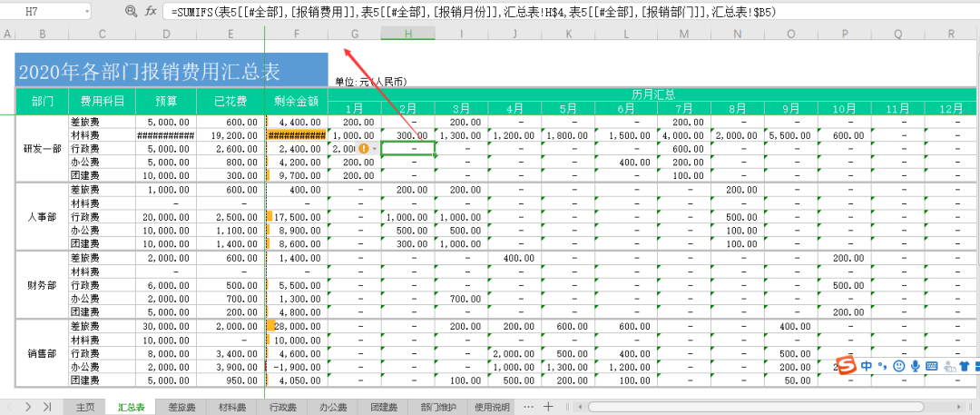This screenshot has height=415, width=980.
Task: Open the 使用说明 sheet tab
Action: click(x=493, y=407)
